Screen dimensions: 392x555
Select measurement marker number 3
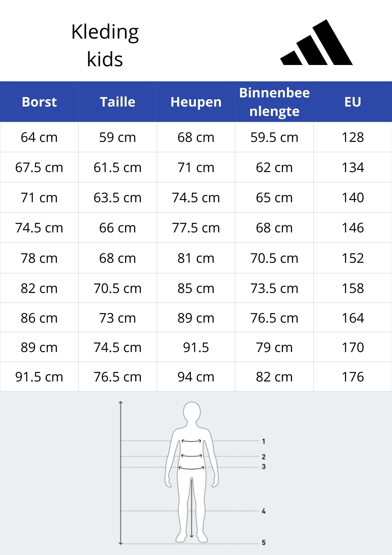(264, 466)
